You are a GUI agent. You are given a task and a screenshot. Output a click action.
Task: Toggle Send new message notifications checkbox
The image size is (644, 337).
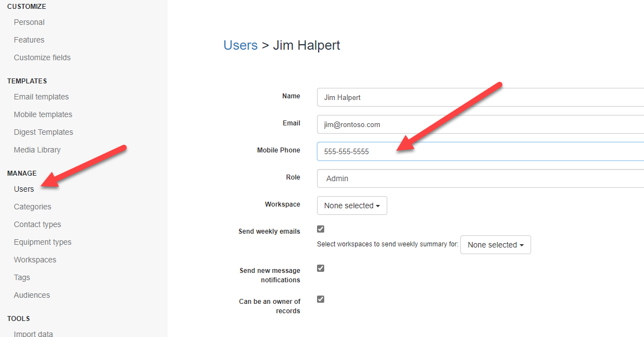click(x=321, y=268)
